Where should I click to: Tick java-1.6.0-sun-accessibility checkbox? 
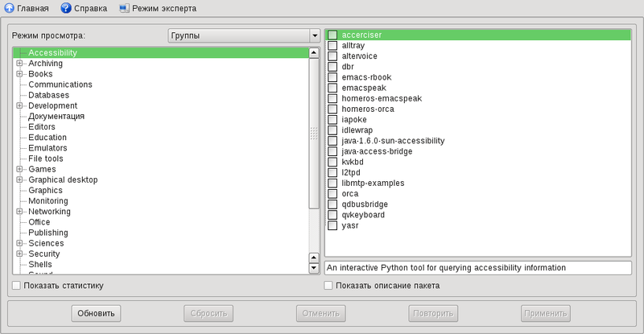point(332,141)
